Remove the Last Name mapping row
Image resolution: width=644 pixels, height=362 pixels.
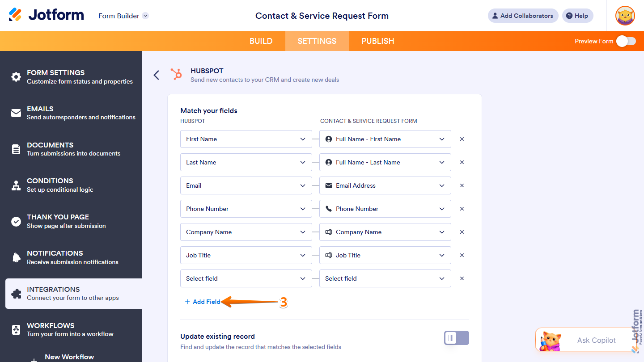462,162
